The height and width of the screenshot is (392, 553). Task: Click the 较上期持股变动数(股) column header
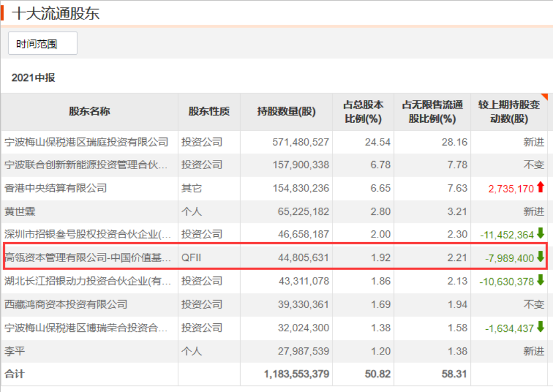tap(509, 112)
